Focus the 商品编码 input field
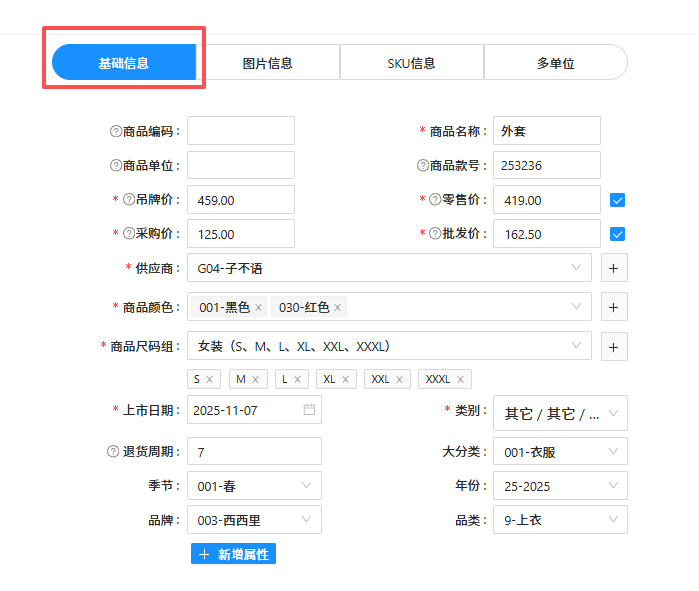Image resolution: width=699 pixels, height=591 pixels. [x=241, y=131]
